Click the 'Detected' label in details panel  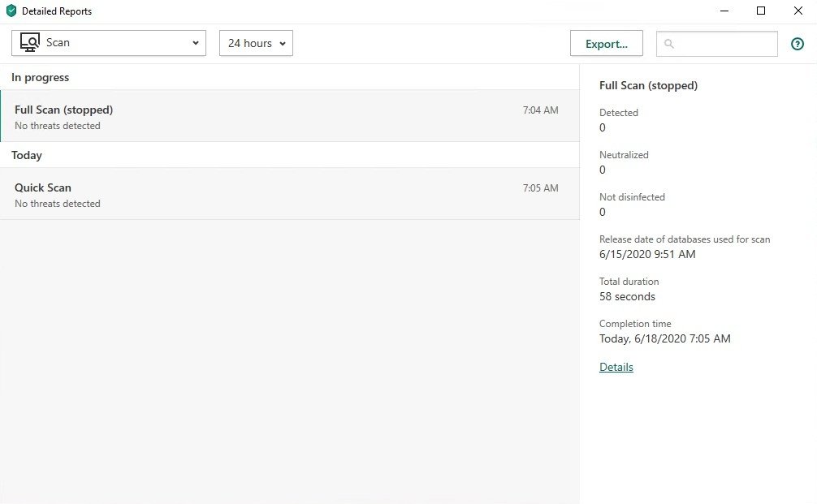pos(619,113)
